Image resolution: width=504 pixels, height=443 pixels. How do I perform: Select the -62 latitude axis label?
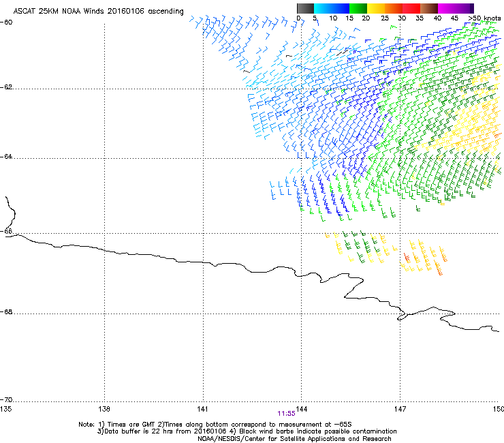click(x=6, y=87)
